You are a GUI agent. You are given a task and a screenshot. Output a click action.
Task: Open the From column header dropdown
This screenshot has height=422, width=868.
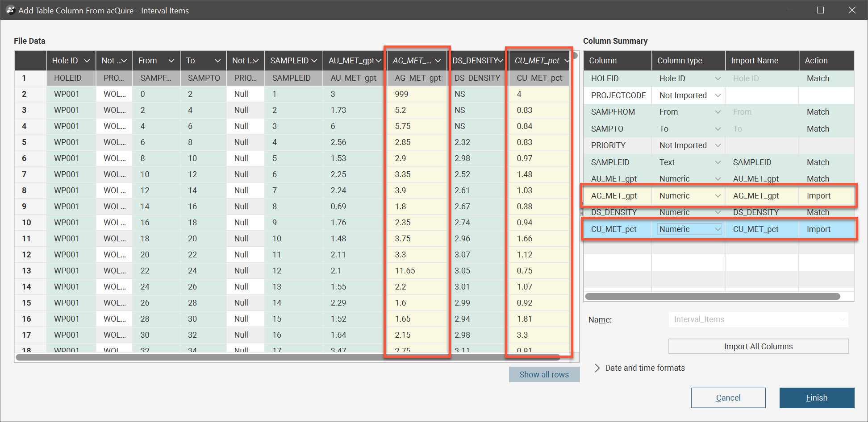point(171,61)
